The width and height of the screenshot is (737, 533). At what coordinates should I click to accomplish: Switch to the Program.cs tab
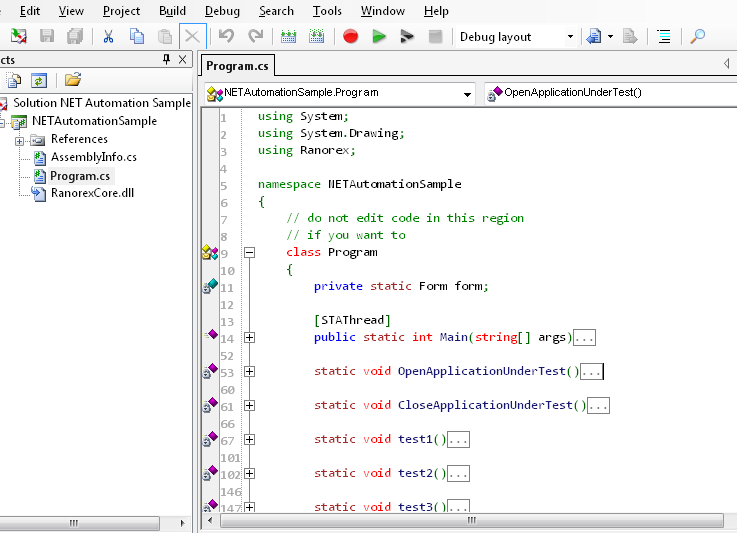[236, 66]
